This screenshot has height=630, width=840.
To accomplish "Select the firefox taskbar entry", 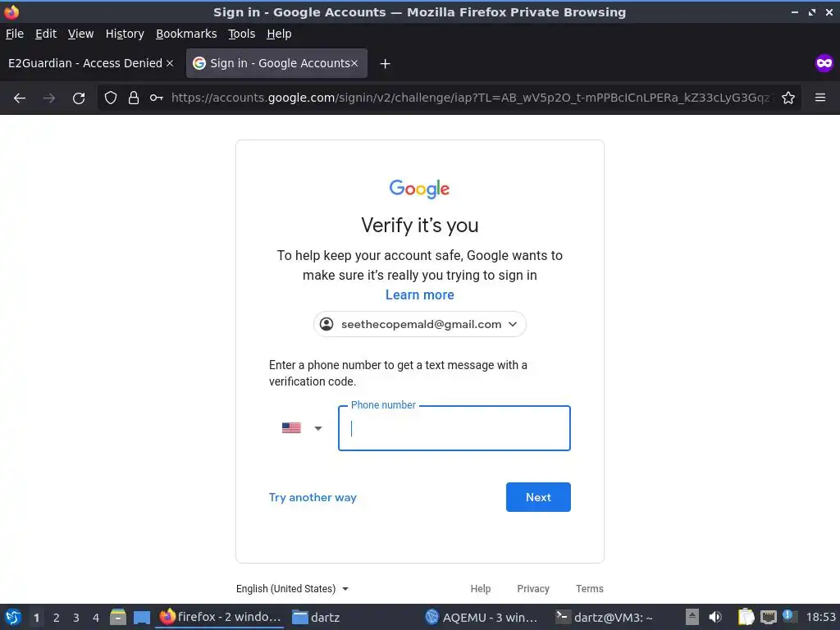I will tap(221, 617).
